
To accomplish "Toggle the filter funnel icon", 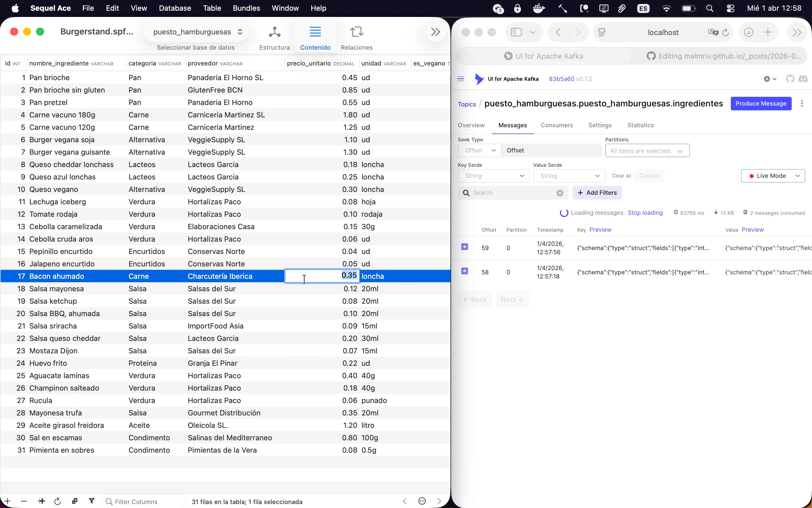I will (x=91, y=501).
